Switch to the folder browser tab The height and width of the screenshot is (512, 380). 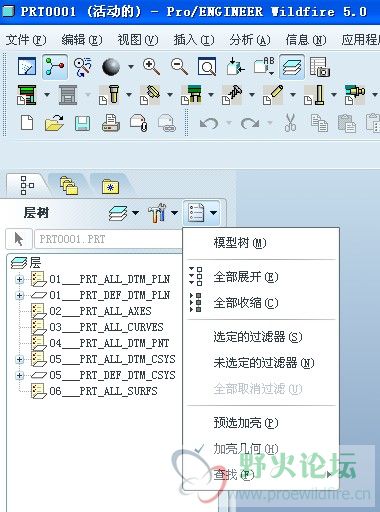pos(69,185)
